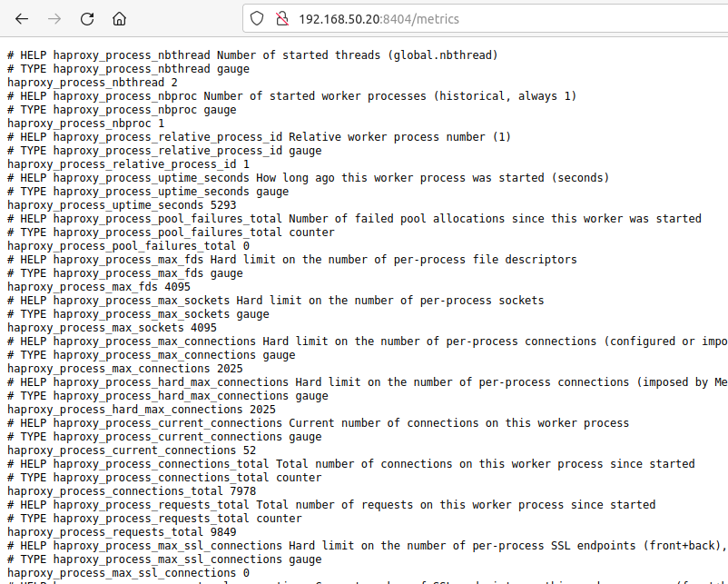The height and width of the screenshot is (584, 728).
Task: Click the haproxy_process_requests_total 9849 line
Action: click(x=122, y=532)
